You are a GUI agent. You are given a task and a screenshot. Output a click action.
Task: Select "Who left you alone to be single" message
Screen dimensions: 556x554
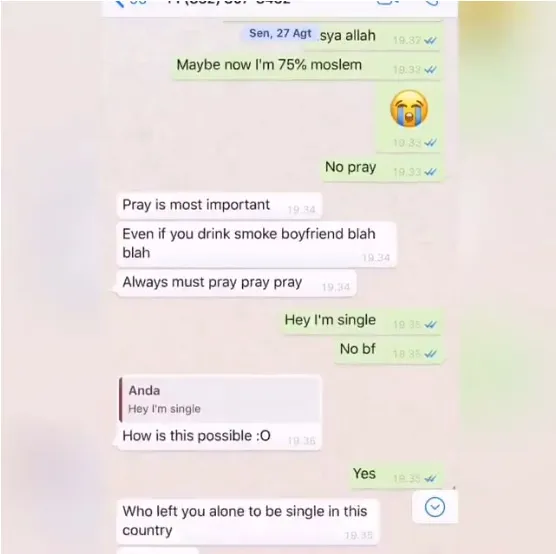click(x=248, y=522)
